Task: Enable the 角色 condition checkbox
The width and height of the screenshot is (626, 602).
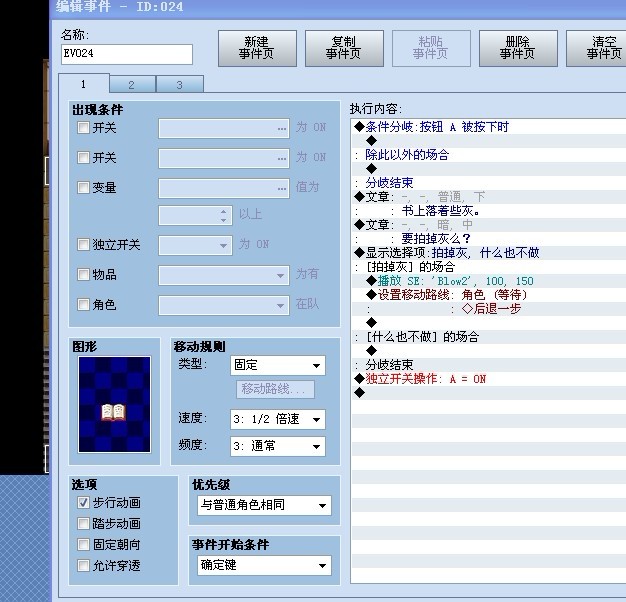Action: 83,305
